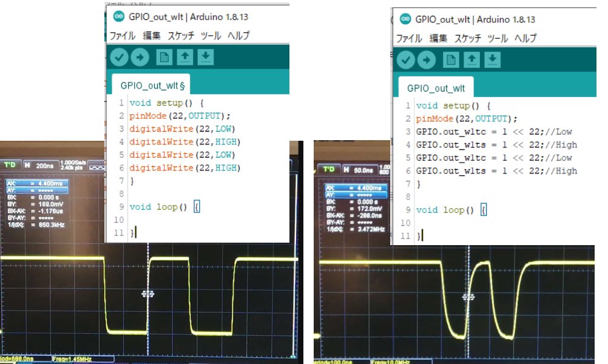The image size is (608, 364).
Task: Open 編集 menu in right Arduino window
Action: click(x=439, y=38)
